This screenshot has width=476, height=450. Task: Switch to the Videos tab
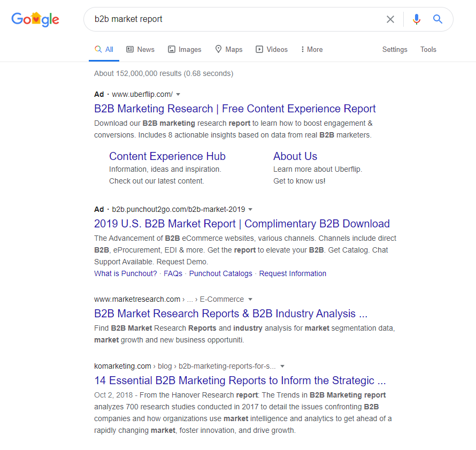coord(272,49)
